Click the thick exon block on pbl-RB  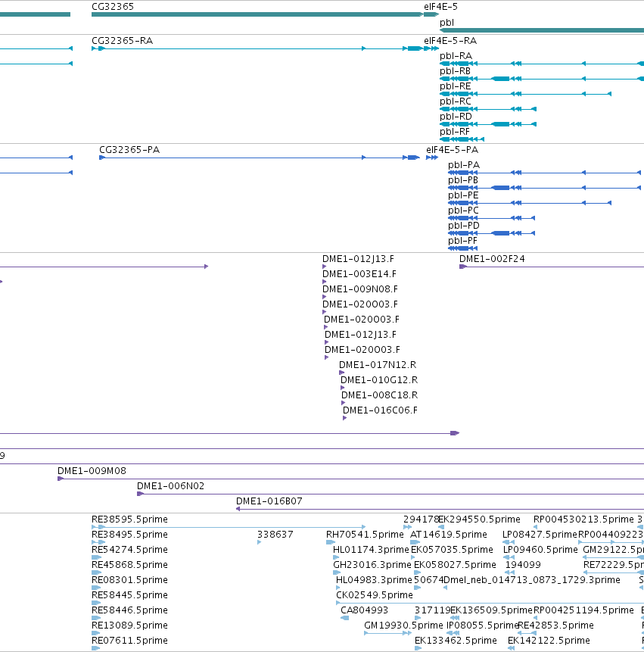[500, 79]
